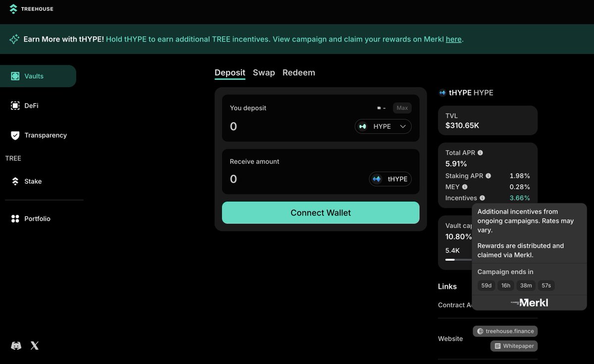Click the vault capacity progress bar

[x=459, y=260]
